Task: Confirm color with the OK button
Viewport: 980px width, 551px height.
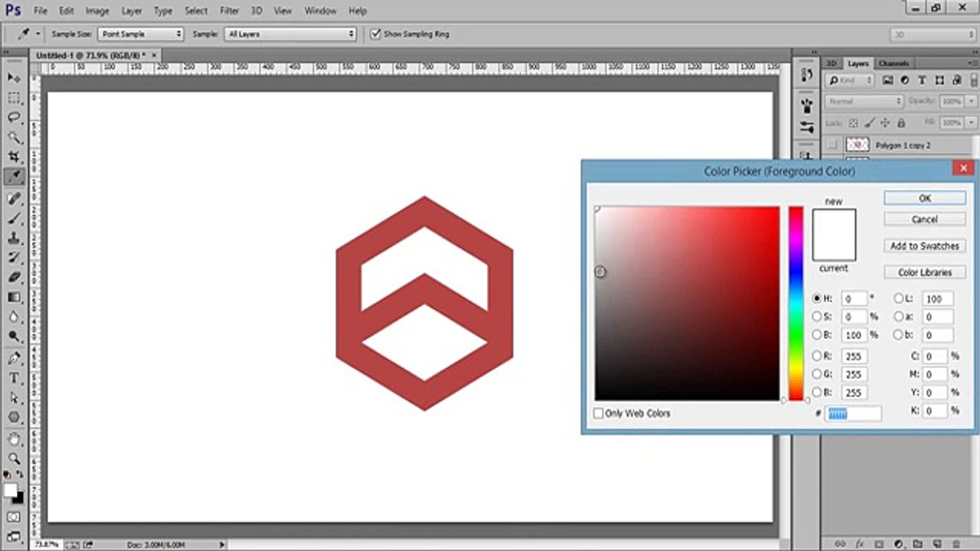Action: pyautogui.click(x=925, y=198)
